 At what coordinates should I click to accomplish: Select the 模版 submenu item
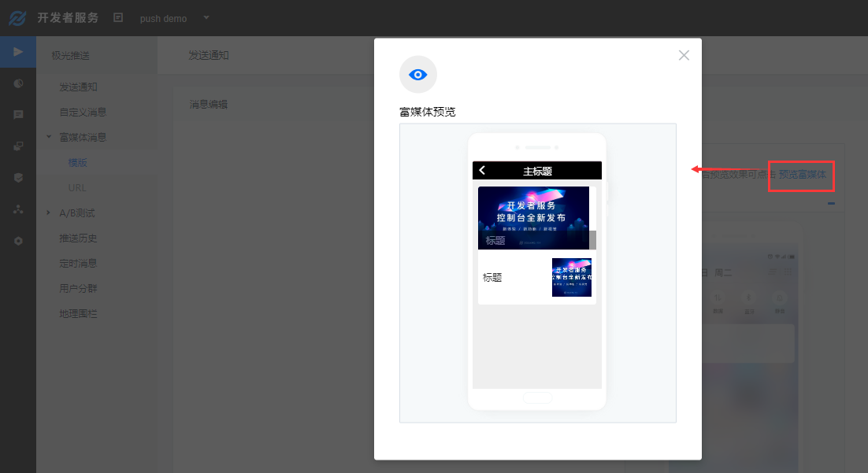coord(77,163)
